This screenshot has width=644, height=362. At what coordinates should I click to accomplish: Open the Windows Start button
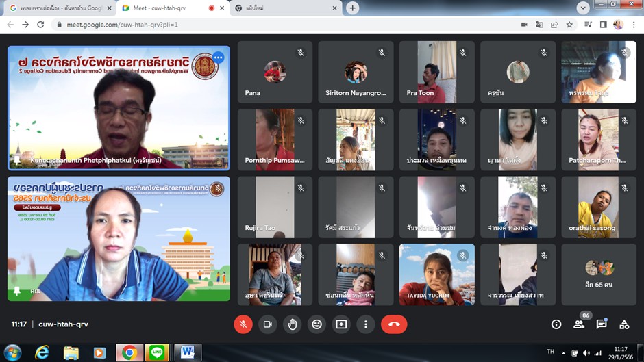(x=12, y=353)
